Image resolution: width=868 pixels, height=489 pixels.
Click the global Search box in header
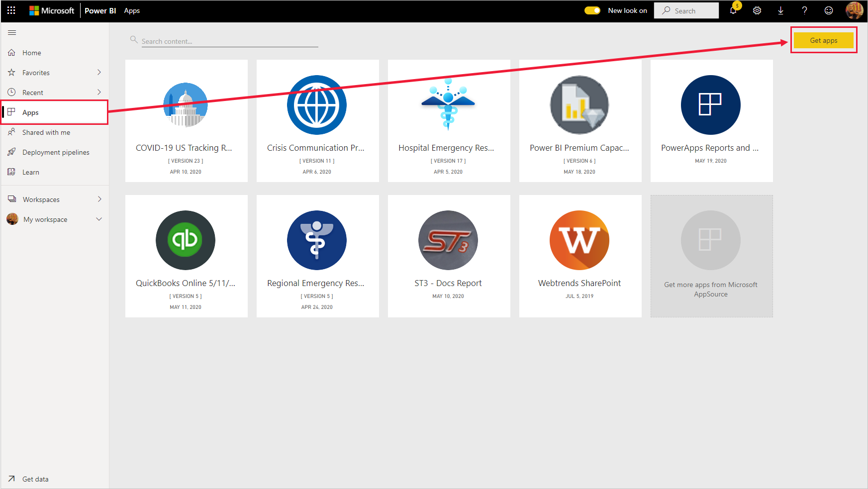point(686,10)
